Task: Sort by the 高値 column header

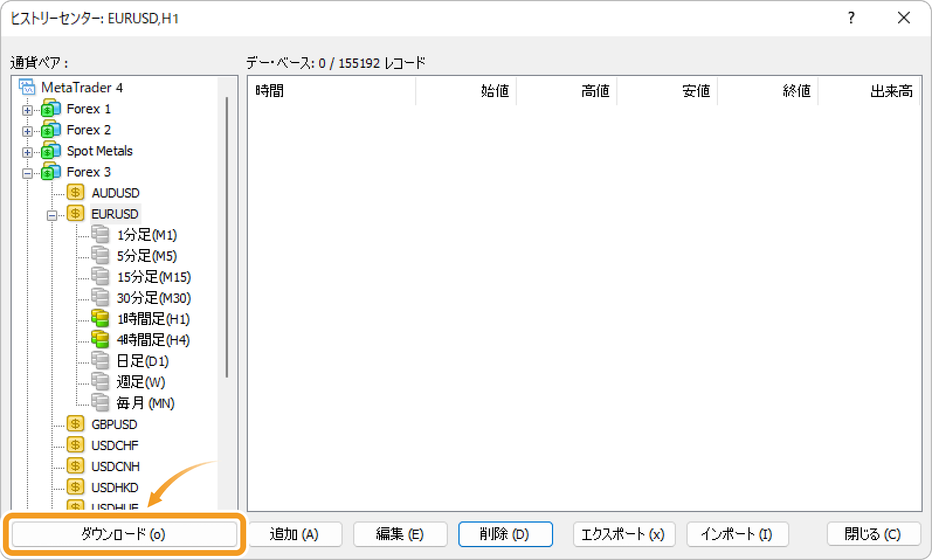Action: [567, 91]
